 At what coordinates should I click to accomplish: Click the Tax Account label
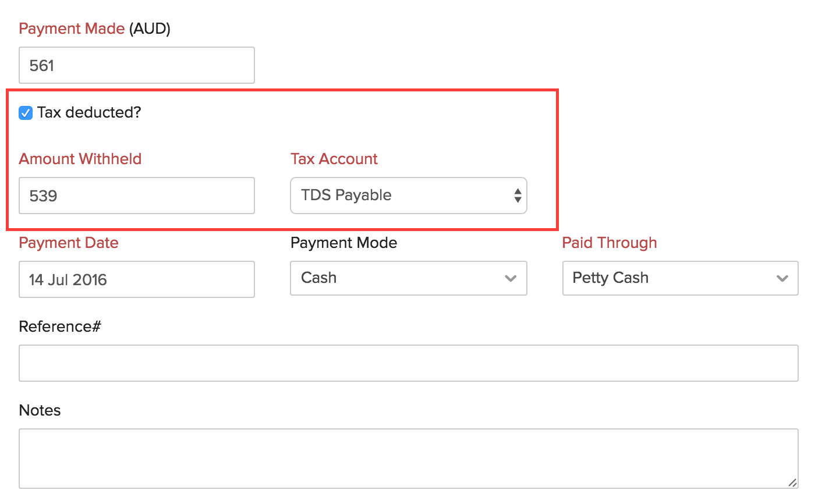pyautogui.click(x=334, y=159)
